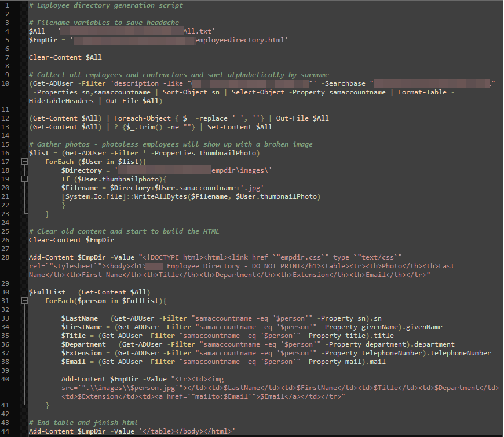
Task: Click comment '# End table and finish html'
Action: click(83, 423)
